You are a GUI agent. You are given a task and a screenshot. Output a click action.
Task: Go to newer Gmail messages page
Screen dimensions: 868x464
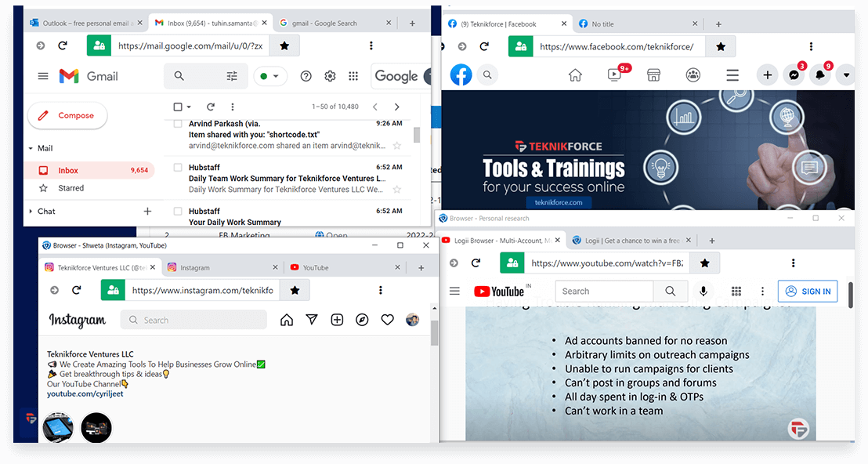coord(375,107)
